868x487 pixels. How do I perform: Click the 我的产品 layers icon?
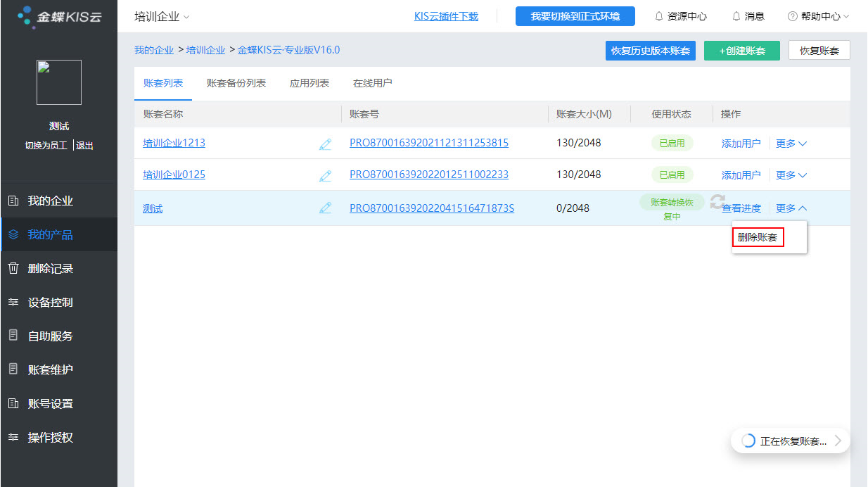13,235
